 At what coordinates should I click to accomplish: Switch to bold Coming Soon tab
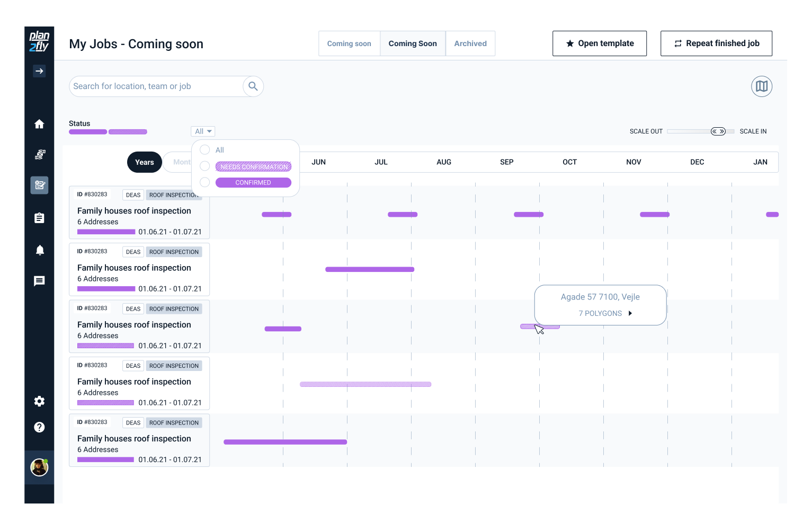[x=413, y=43]
